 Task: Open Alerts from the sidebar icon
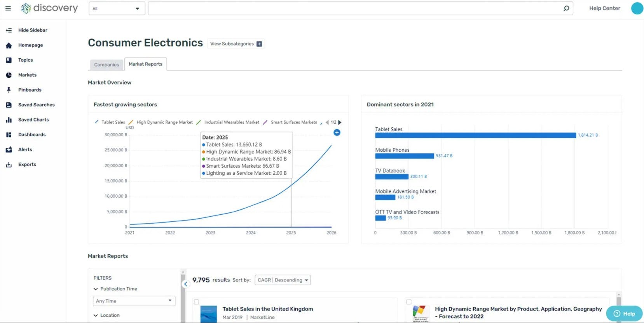pyautogui.click(x=9, y=150)
